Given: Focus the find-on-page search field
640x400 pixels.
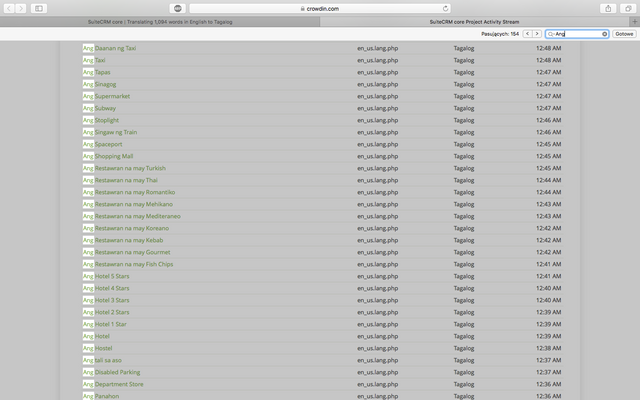Looking at the screenshot, I should tap(577, 34).
